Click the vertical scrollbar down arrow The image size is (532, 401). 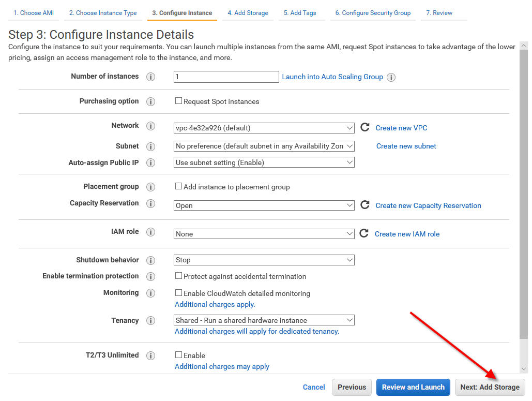[x=524, y=368]
